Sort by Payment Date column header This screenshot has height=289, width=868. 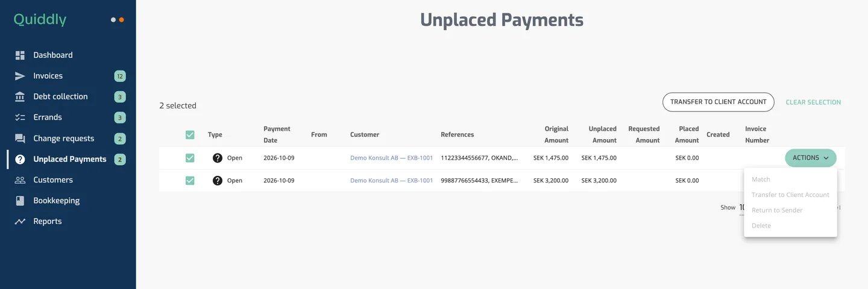[x=277, y=135]
